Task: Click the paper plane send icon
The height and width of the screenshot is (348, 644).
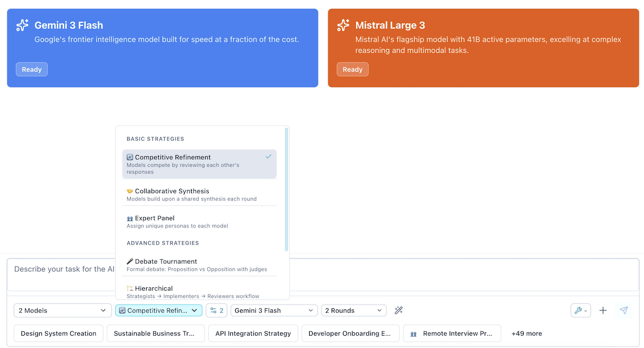Action: click(x=624, y=310)
